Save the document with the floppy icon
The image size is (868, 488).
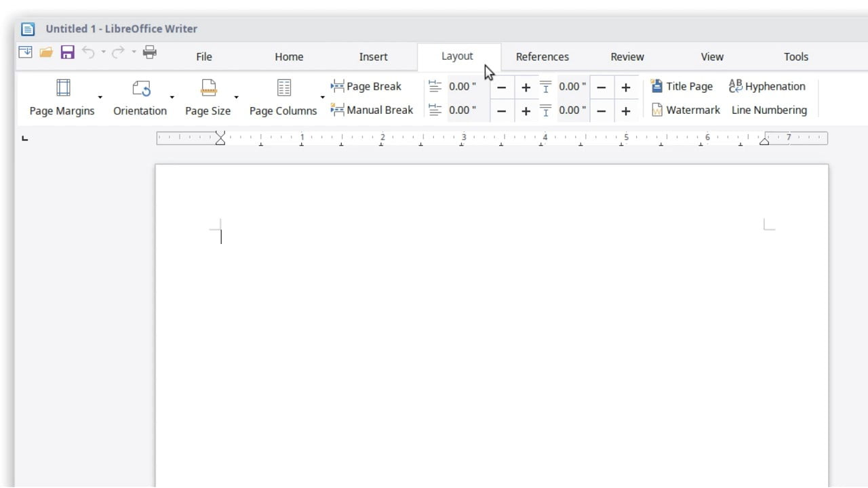tap(67, 52)
